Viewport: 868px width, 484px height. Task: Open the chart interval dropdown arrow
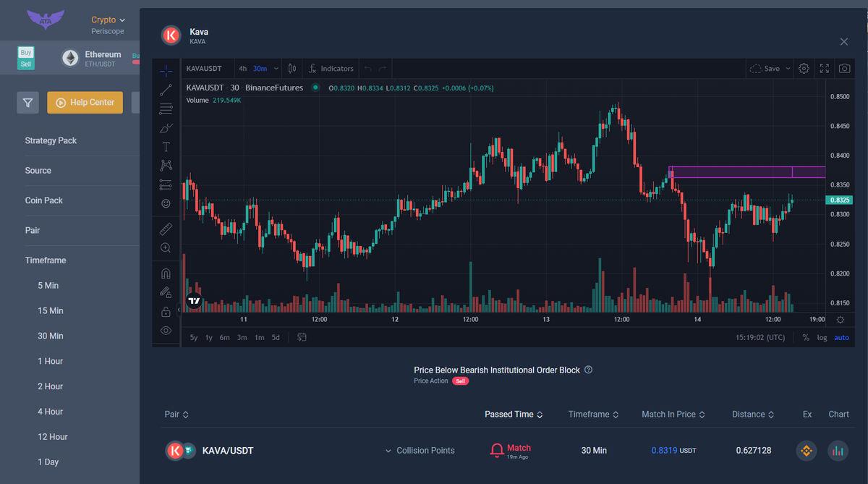click(276, 69)
